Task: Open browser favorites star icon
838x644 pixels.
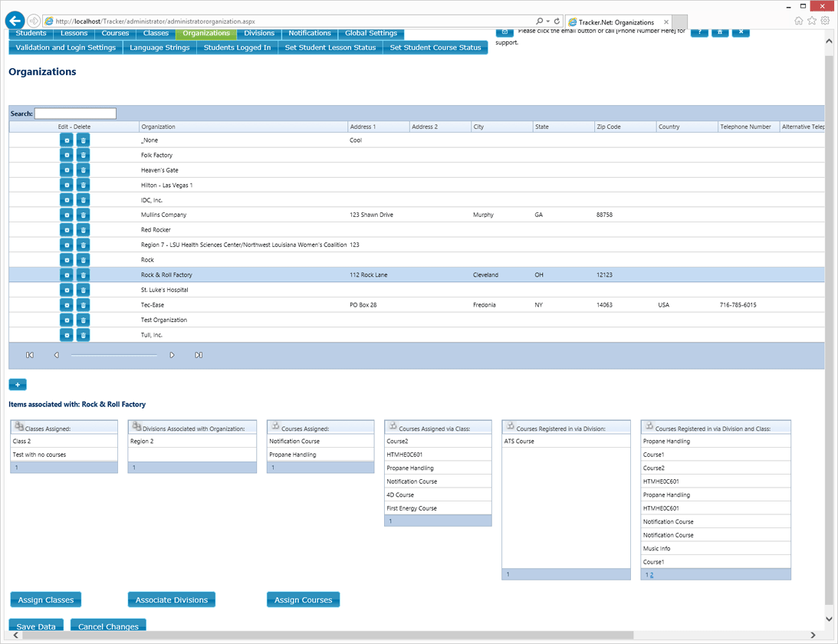Action: (x=812, y=21)
